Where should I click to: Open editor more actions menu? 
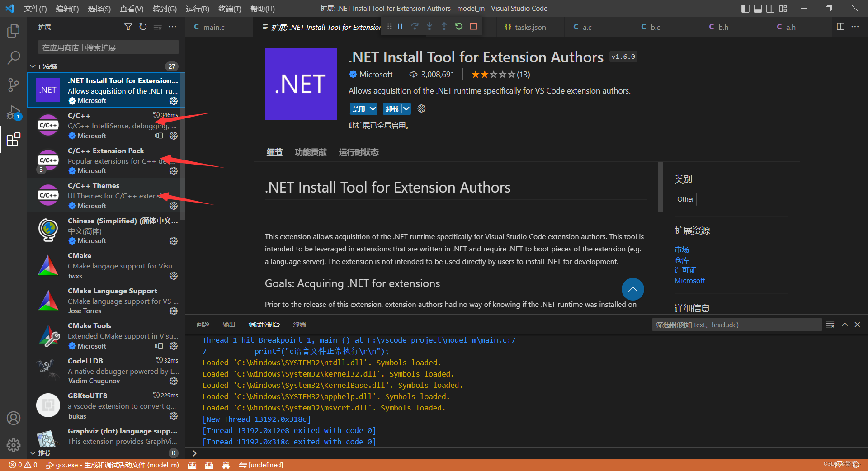pyautogui.click(x=855, y=27)
